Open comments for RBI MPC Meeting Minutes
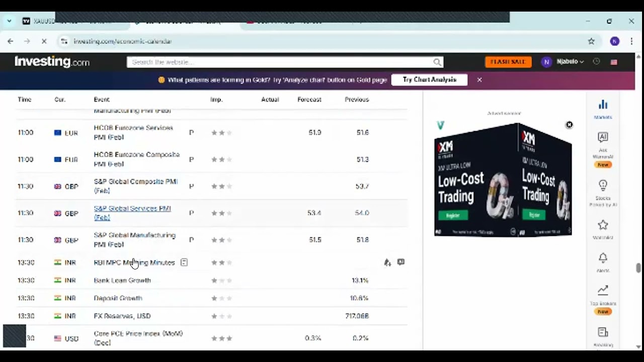Image resolution: width=644 pixels, height=362 pixels. point(400,262)
